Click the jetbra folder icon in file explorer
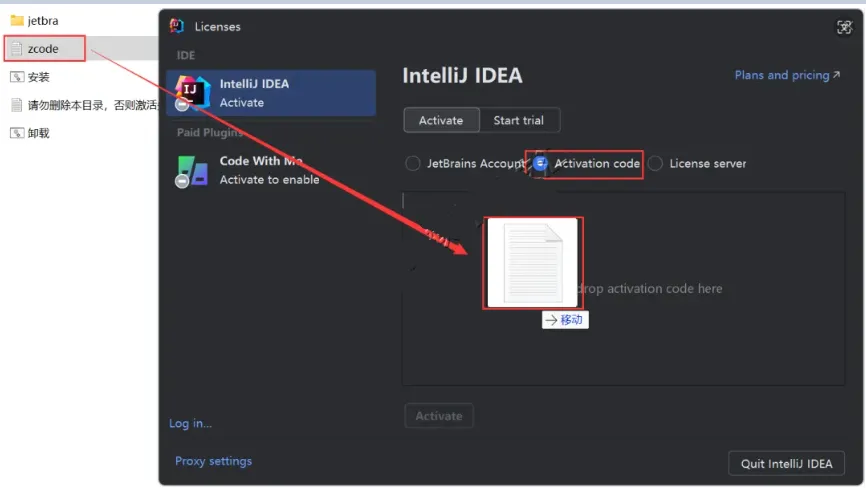This screenshot has height=488, width=866. pyautogui.click(x=17, y=20)
